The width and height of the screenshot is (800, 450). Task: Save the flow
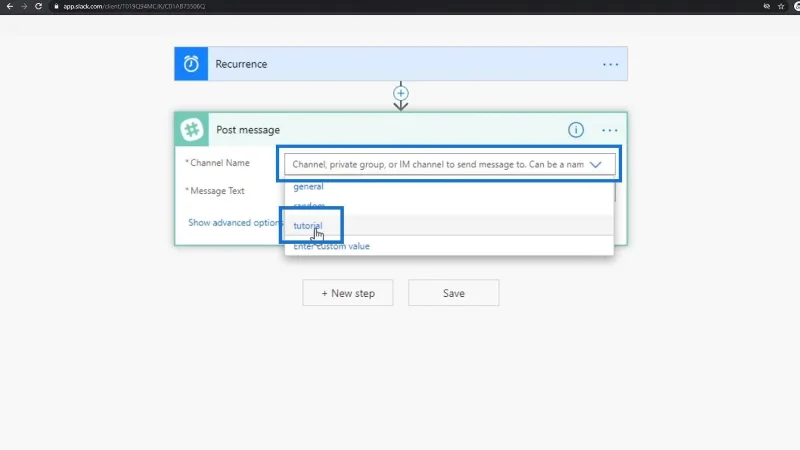[454, 293]
